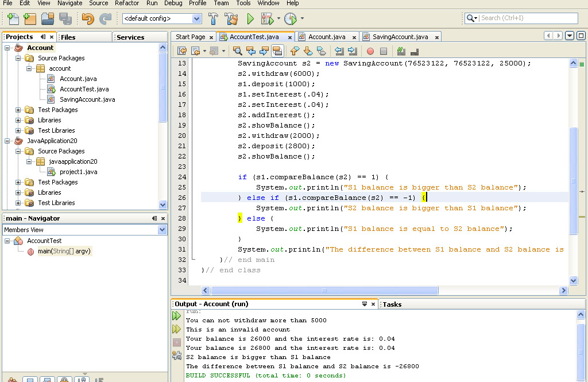Toggle highlight search in editor toolbar
Screen dimensions: 588x382
coord(277,51)
